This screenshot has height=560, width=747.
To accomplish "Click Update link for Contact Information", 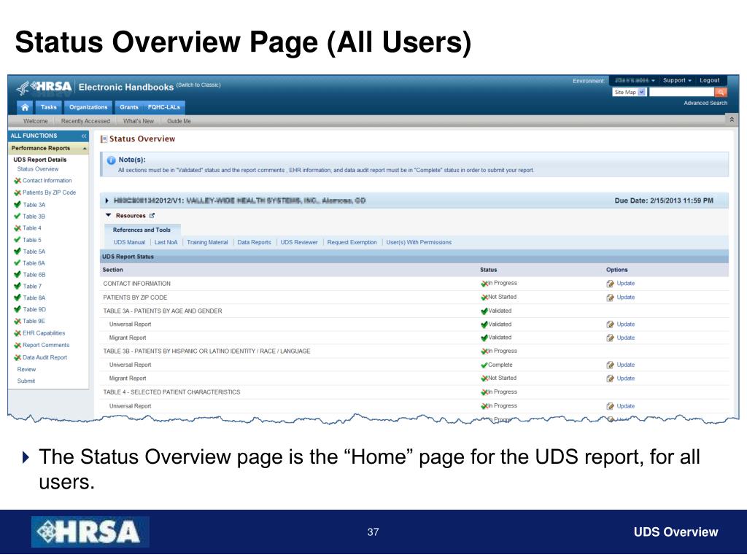I will pos(625,284).
